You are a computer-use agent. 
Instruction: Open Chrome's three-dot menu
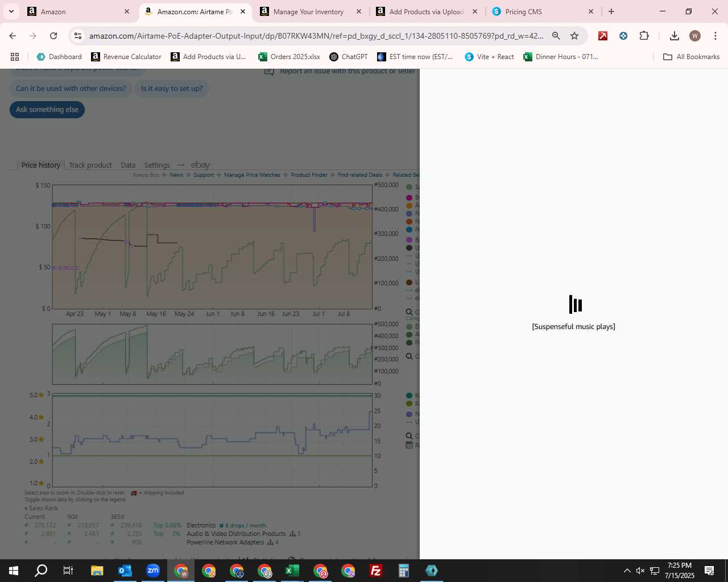715,36
